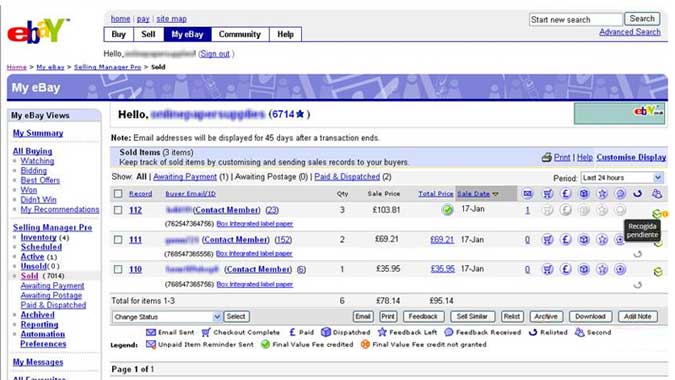Tick the checkbox for record 112
This screenshot has height=380, width=675.
[x=118, y=210]
